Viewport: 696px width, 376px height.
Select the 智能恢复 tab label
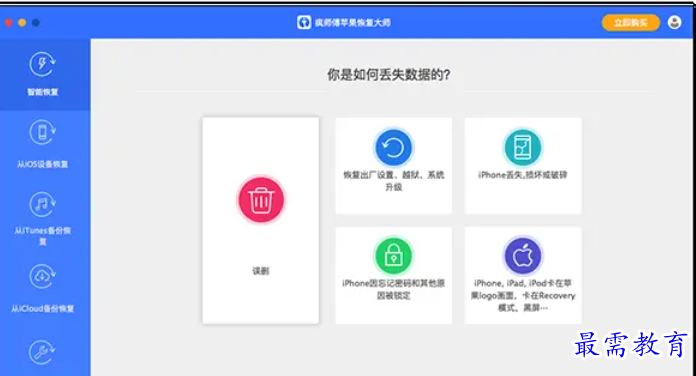click(x=43, y=92)
